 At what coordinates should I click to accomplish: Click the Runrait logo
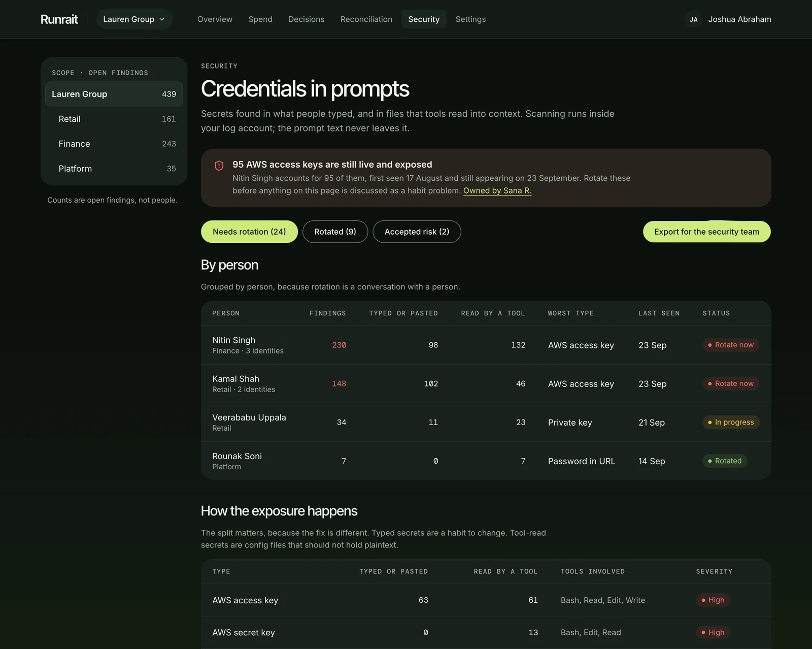click(x=59, y=19)
